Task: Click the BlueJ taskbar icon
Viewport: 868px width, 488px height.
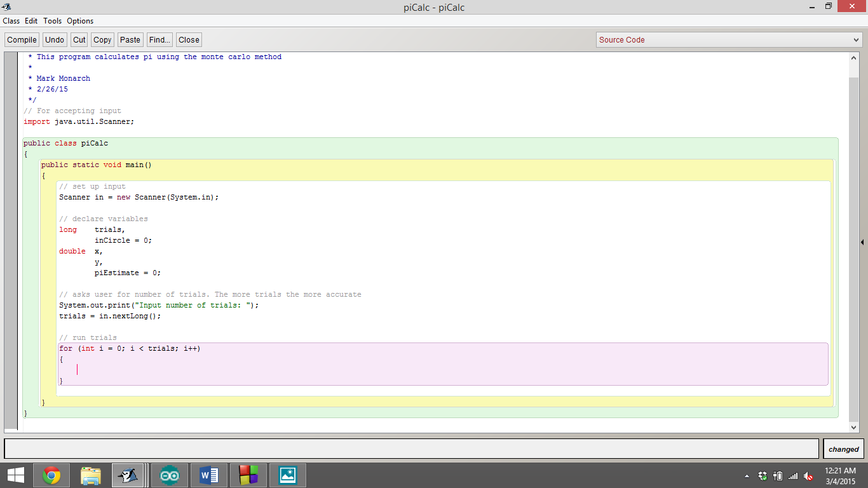Action: (x=128, y=475)
